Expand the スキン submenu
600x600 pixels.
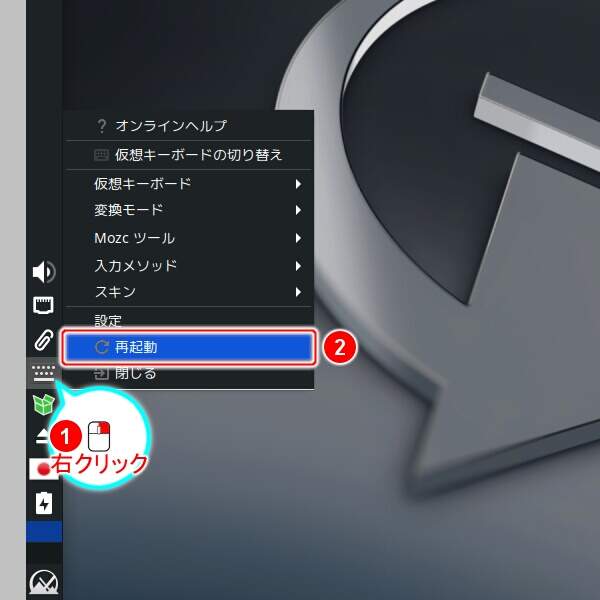pyautogui.click(x=189, y=292)
